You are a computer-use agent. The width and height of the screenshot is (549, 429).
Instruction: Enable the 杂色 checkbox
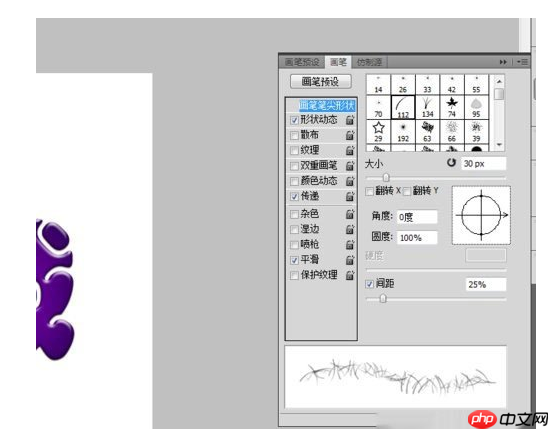[x=294, y=214]
